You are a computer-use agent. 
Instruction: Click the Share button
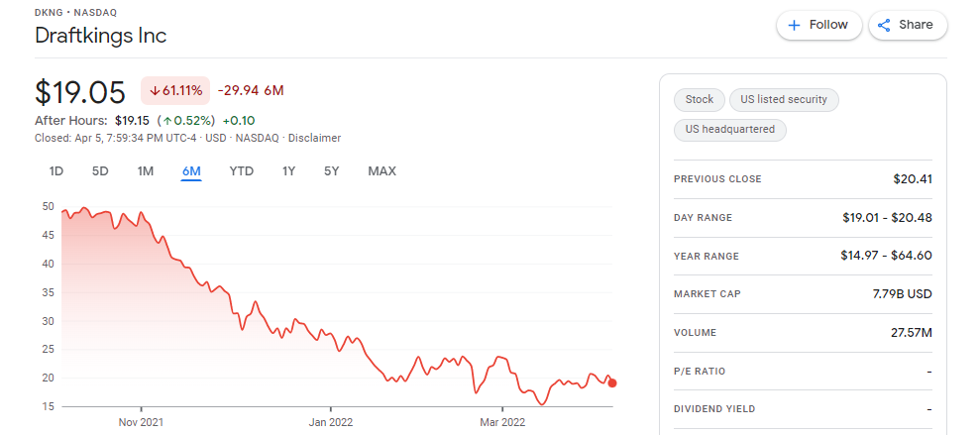point(908,25)
